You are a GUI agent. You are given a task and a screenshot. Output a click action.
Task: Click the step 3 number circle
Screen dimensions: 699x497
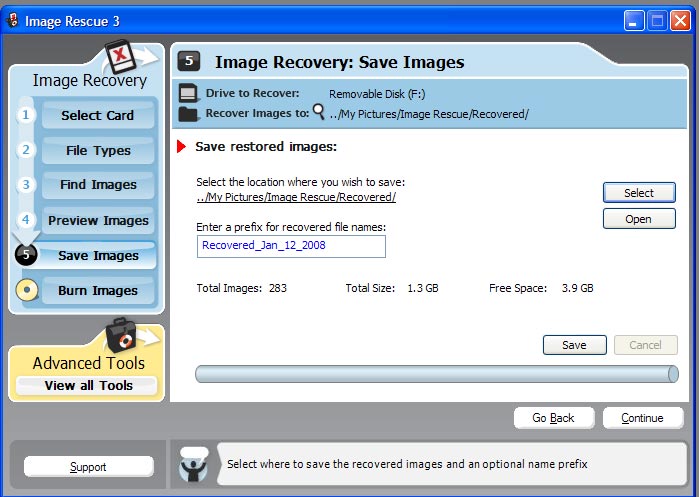(x=25, y=185)
